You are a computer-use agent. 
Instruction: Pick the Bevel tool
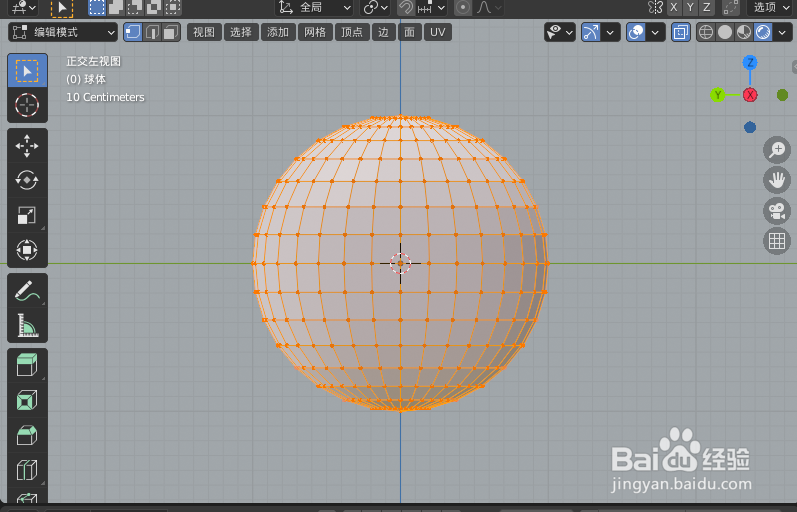(27, 435)
